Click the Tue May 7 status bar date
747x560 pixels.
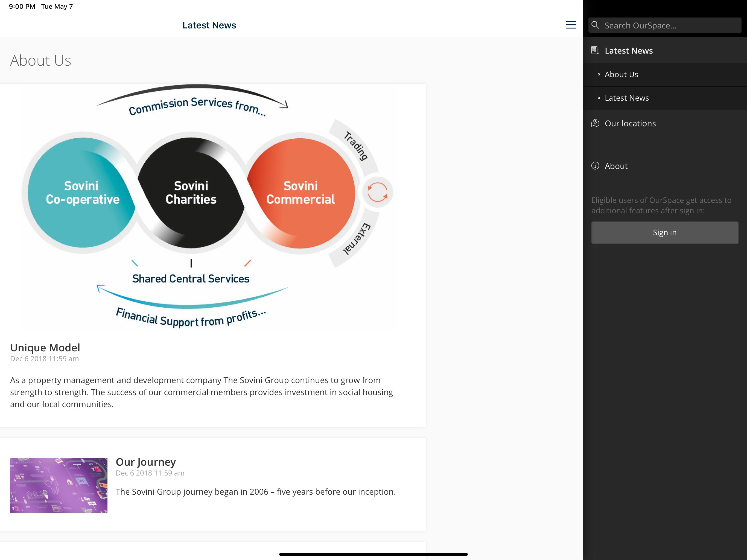tap(57, 6)
